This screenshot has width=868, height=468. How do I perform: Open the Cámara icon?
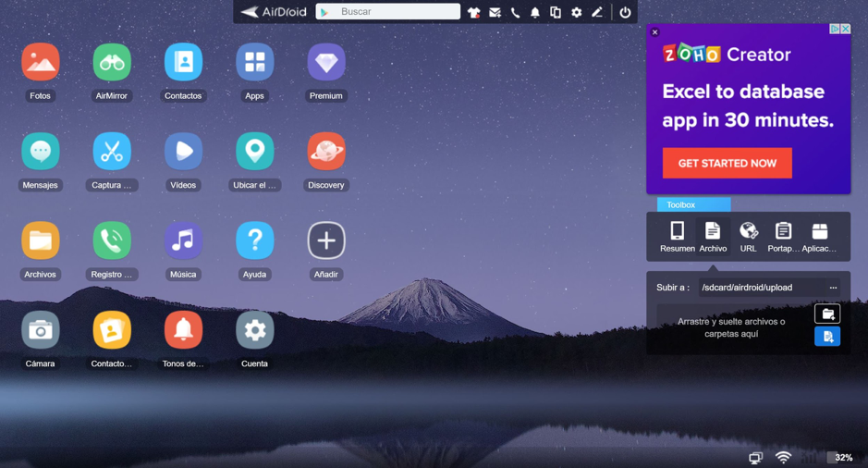(x=41, y=330)
